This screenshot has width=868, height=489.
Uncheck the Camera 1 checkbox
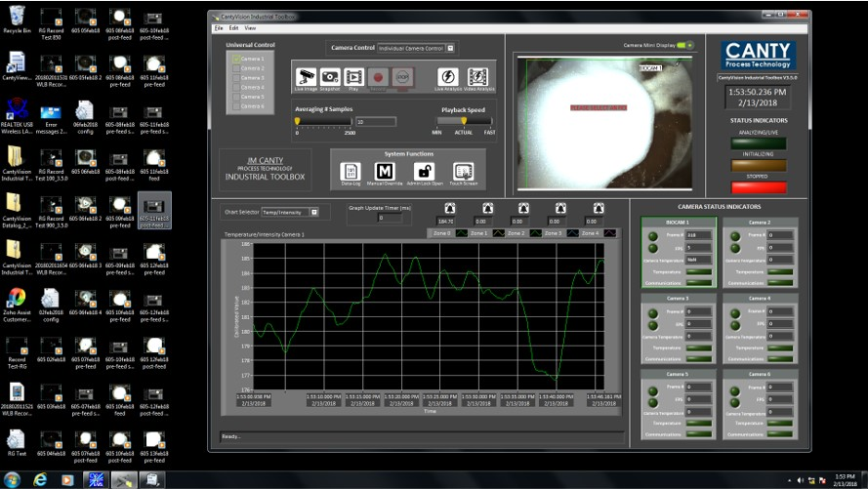point(234,60)
